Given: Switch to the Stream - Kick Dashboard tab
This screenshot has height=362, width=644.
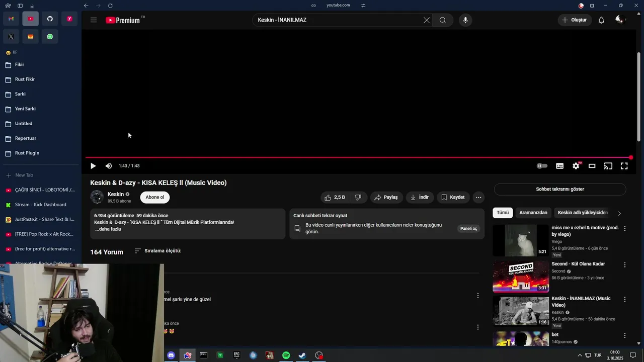Looking at the screenshot, I should pos(40,205).
